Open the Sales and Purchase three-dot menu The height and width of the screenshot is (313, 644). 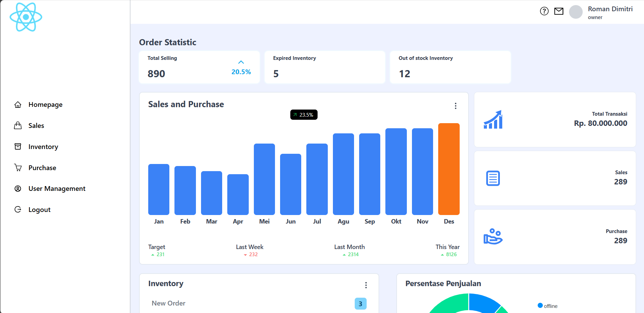[456, 106]
